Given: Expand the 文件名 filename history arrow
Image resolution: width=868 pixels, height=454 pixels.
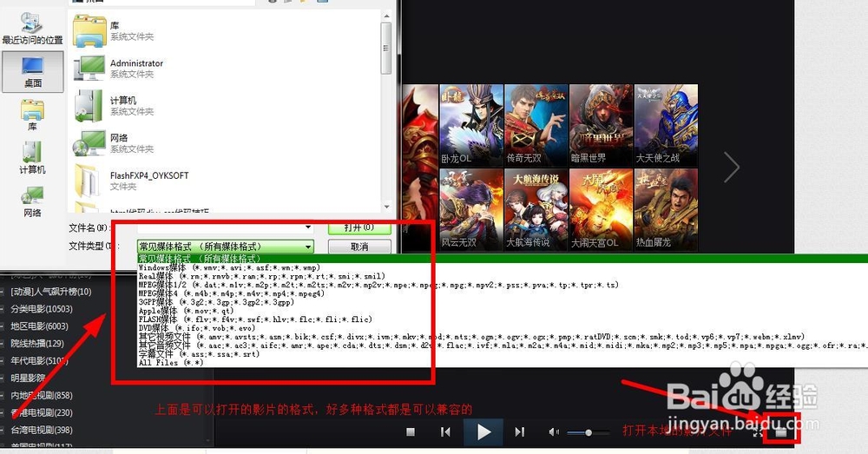Looking at the screenshot, I should coord(308,227).
